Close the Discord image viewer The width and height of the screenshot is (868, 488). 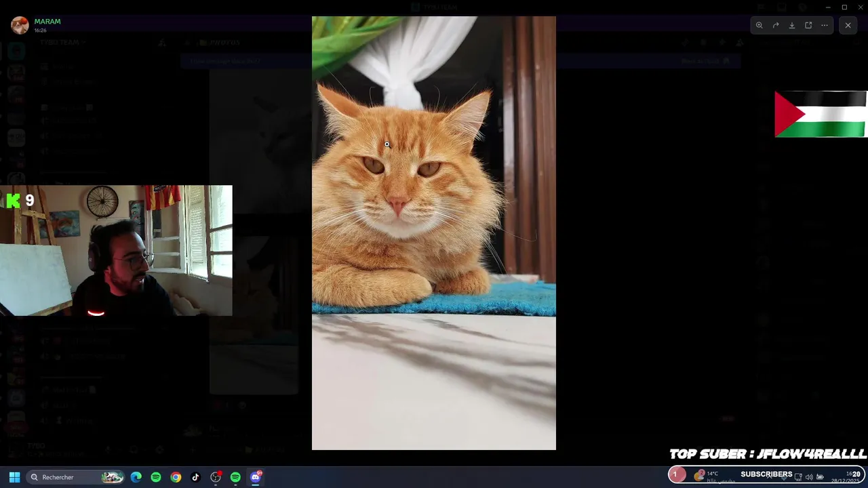pos(848,25)
